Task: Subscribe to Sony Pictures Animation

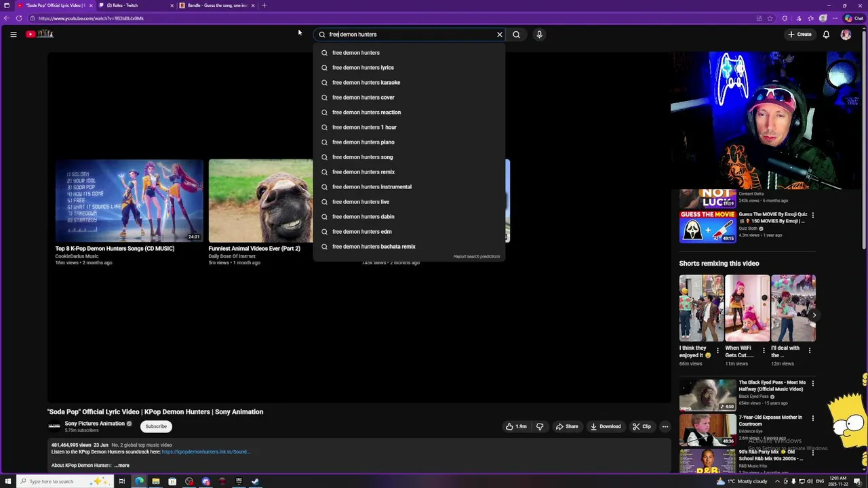Action: click(x=155, y=426)
